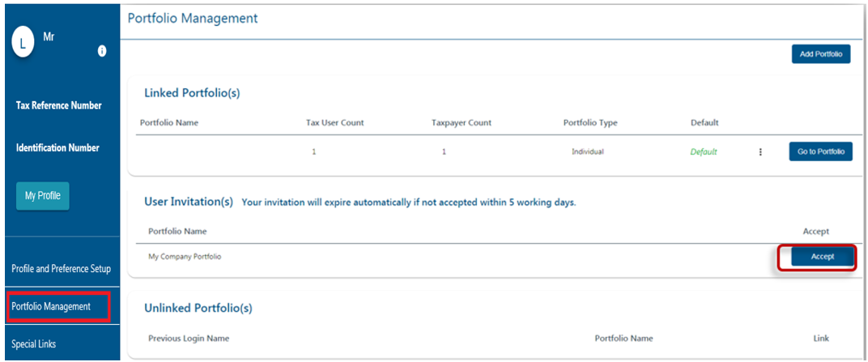Click the My Company Portfolio invitation row
Viewport: 868px width, 362px height.
185,257
